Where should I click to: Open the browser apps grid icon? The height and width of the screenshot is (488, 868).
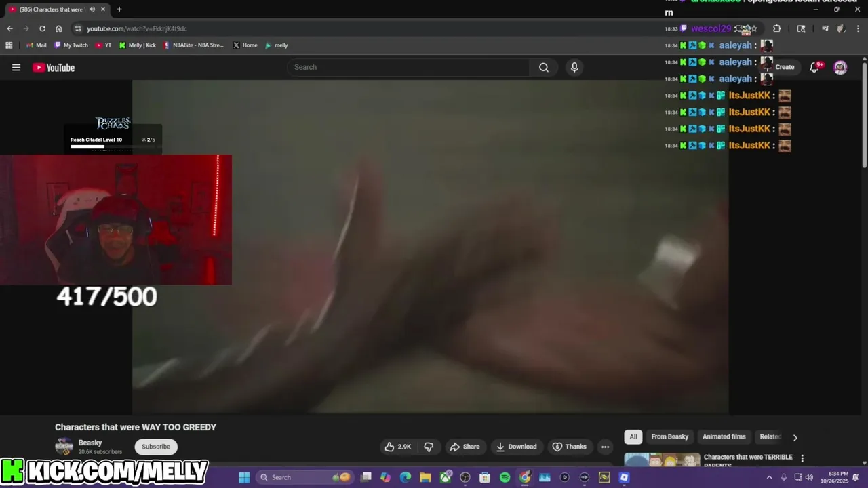point(9,45)
